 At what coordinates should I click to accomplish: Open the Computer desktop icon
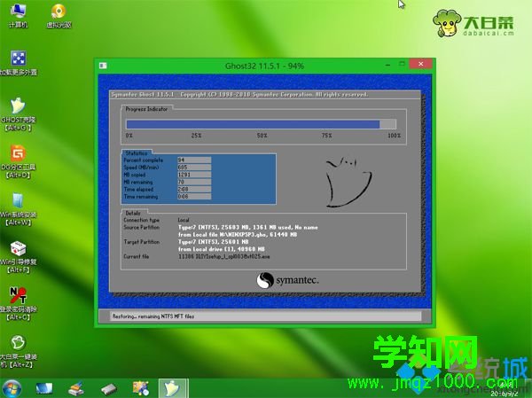coord(18,15)
